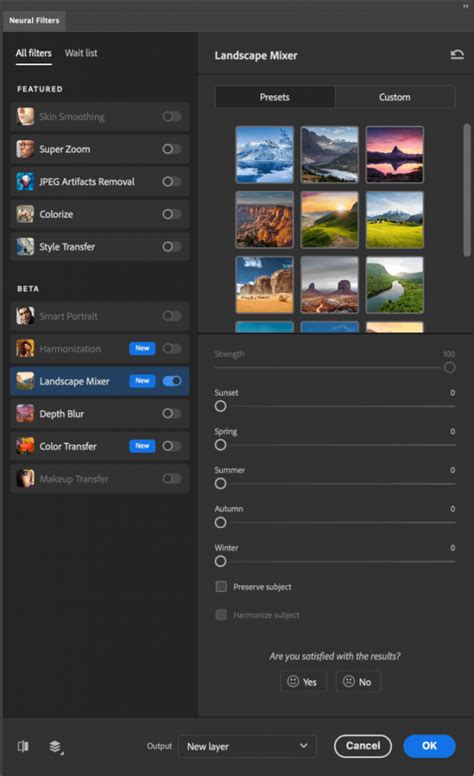Image resolution: width=474 pixels, height=776 pixels.
Task: Click the Landscape Mixer filter icon
Action: [x=25, y=381]
